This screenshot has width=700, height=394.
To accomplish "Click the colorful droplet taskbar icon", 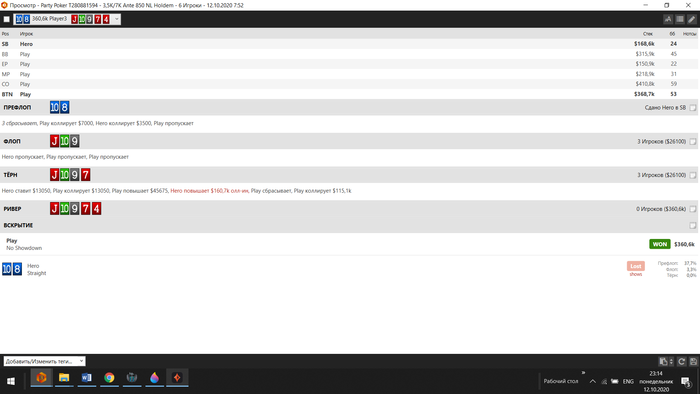I will coord(154,378).
